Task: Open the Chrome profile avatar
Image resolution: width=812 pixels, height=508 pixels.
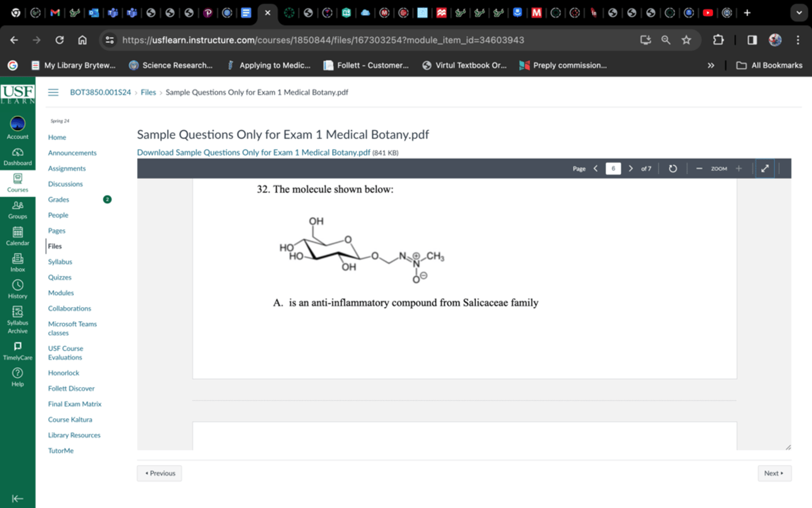Action: pos(775,40)
